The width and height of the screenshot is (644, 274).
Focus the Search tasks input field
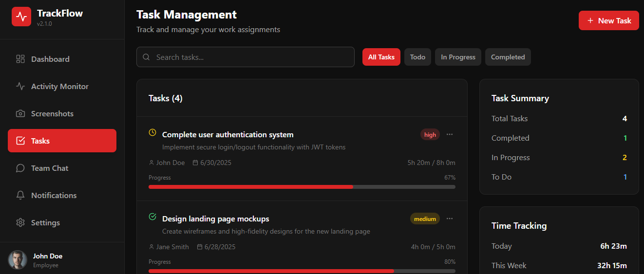(x=246, y=57)
